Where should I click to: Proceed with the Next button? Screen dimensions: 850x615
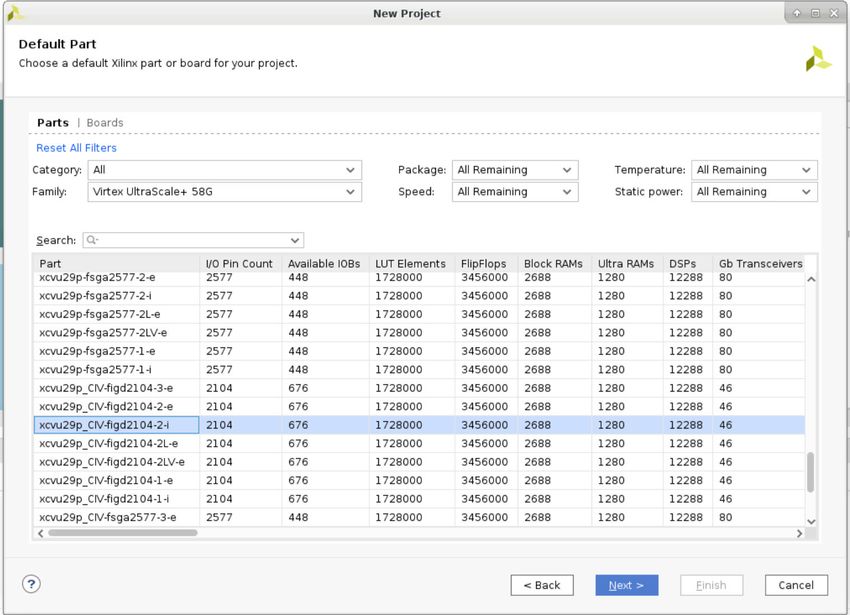(x=627, y=585)
